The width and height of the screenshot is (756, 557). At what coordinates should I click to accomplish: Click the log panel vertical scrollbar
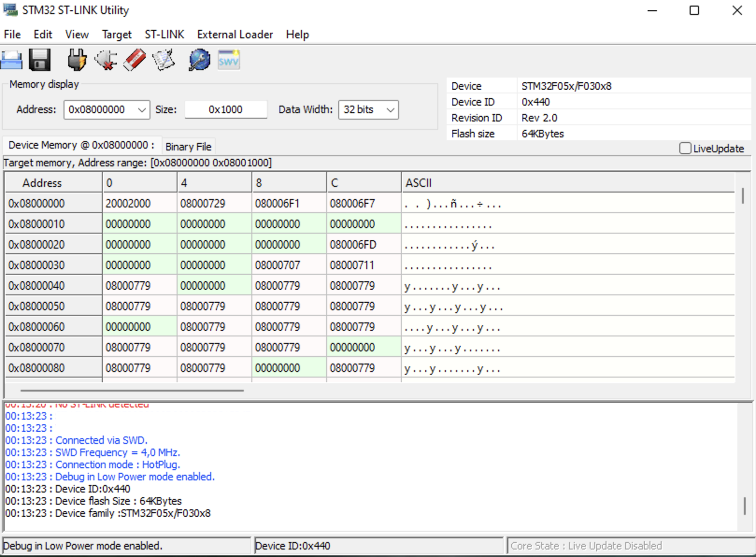[745, 506]
